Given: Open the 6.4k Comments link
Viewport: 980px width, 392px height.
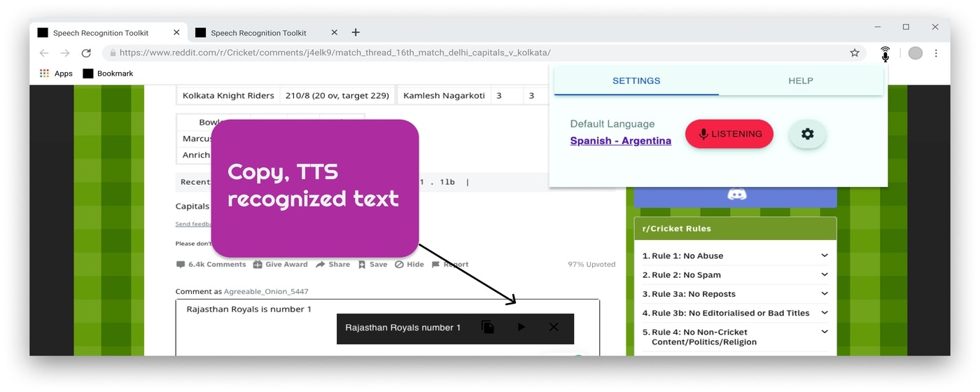Looking at the screenshot, I should (211, 265).
